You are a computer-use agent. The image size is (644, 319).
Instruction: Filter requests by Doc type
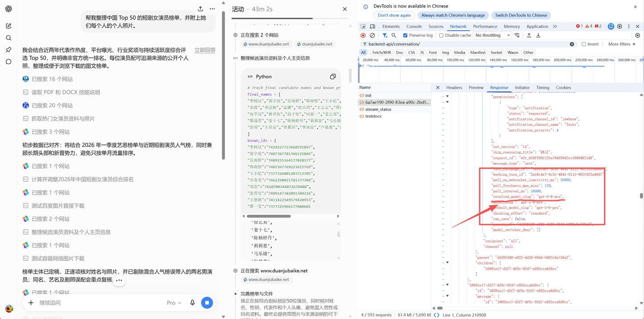[x=399, y=52]
